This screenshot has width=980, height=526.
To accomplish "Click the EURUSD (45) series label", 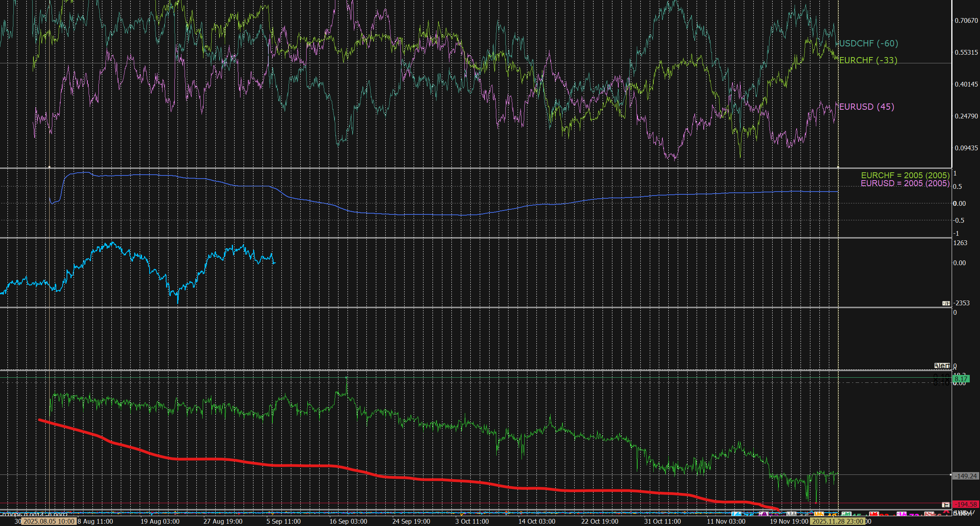I will tap(866, 107).
